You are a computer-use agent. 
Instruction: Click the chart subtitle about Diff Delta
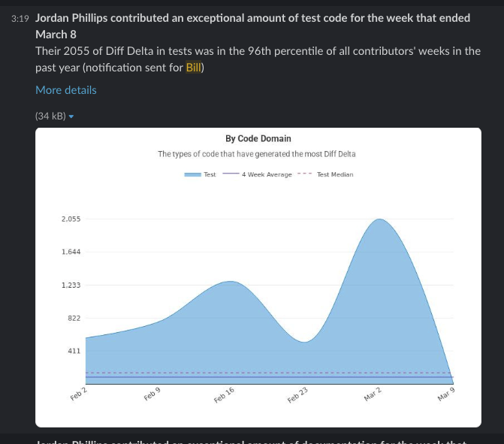click(x=257, y=154)
